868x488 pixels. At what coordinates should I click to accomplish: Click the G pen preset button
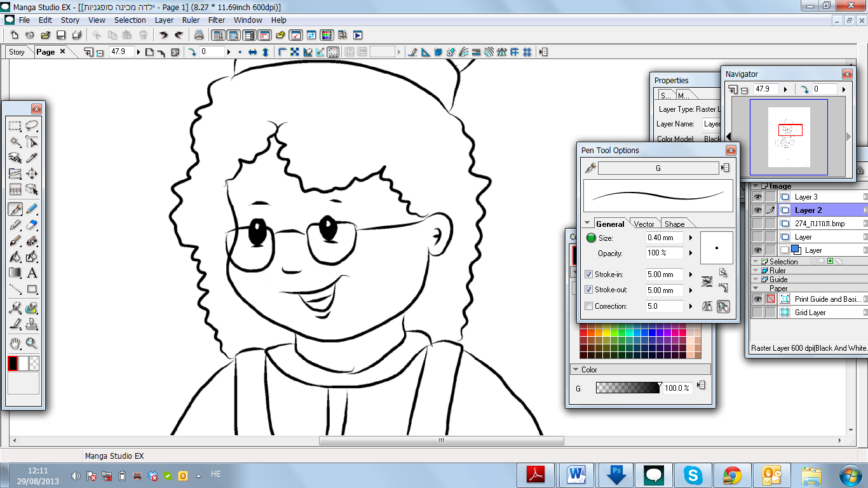(x=658, y=168)
